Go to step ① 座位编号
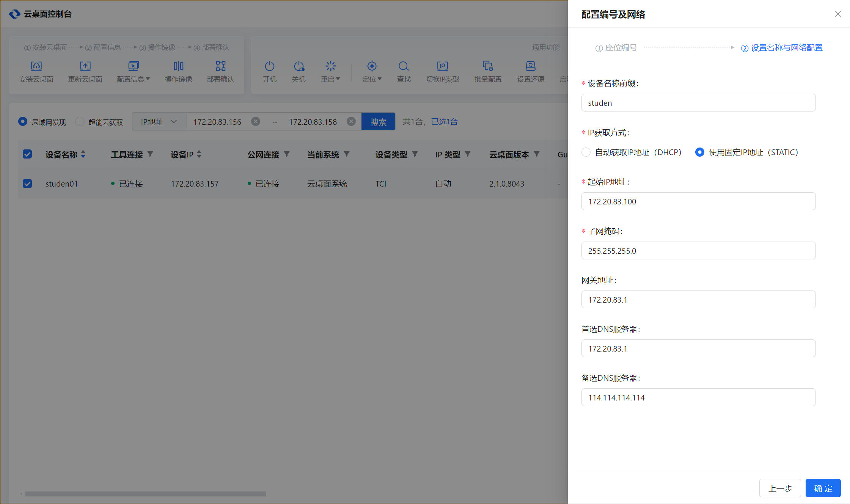 point(616,48)
